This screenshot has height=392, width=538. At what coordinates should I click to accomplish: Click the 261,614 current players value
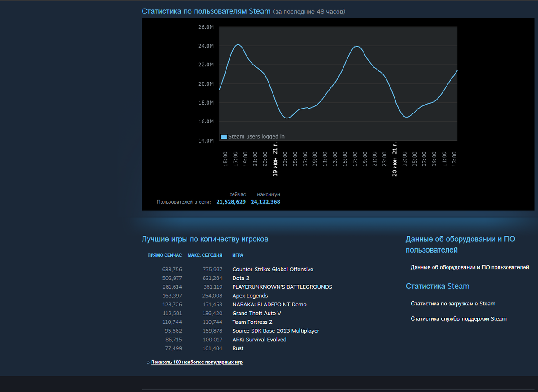pos(172,287)
